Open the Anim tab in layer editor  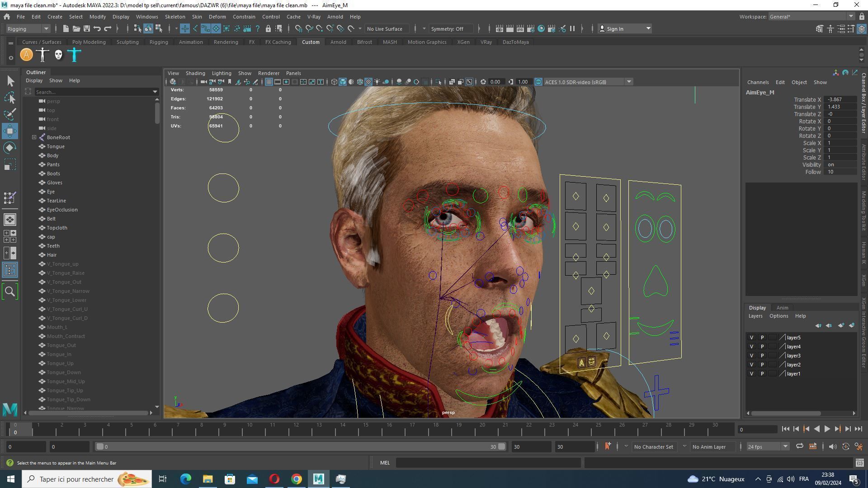782,308
